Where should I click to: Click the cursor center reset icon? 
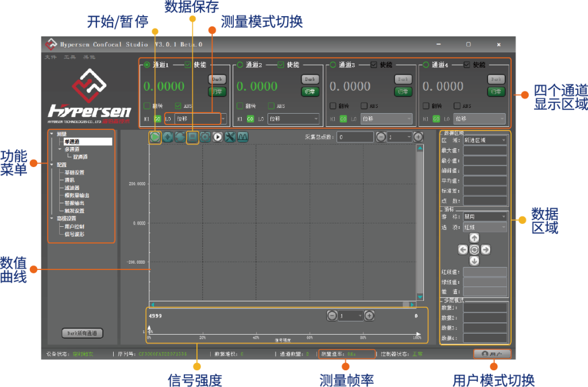474,250
